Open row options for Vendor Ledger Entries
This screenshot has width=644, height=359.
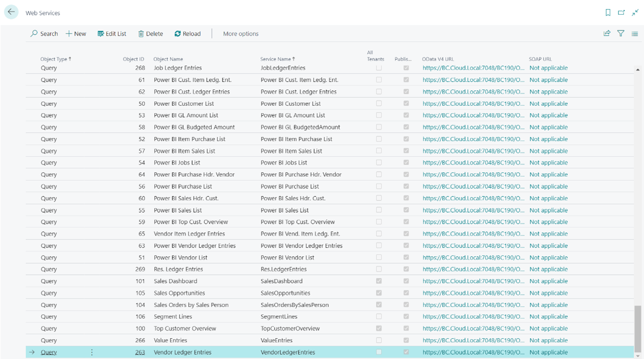[x=92, y=352]
